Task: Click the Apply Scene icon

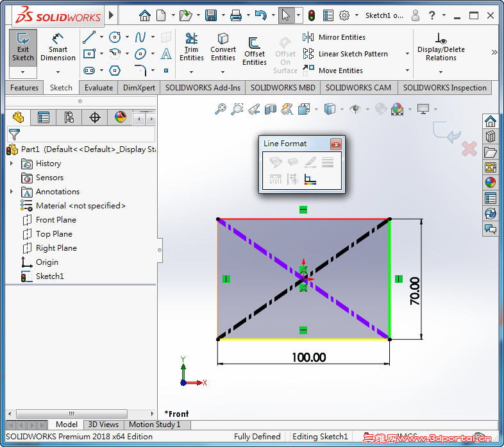Action: coord(398,109)
